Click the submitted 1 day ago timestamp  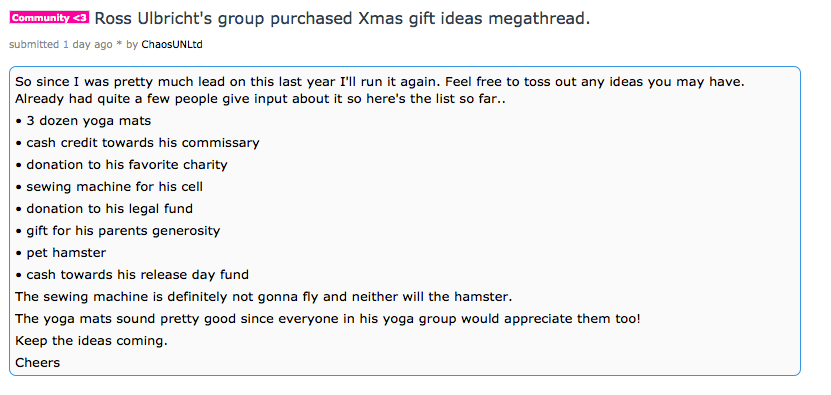(x=61, y=45)
